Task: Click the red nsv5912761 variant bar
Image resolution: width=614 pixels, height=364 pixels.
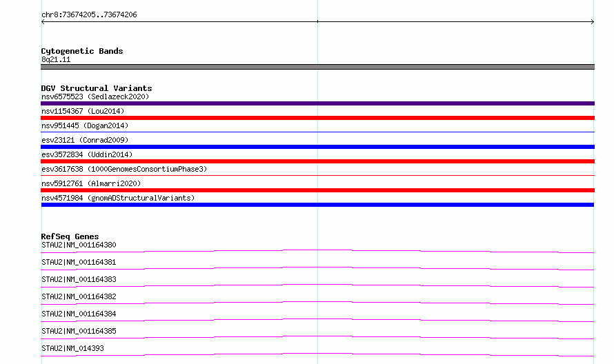Action: pyautogui.click(x=317, y=190)
